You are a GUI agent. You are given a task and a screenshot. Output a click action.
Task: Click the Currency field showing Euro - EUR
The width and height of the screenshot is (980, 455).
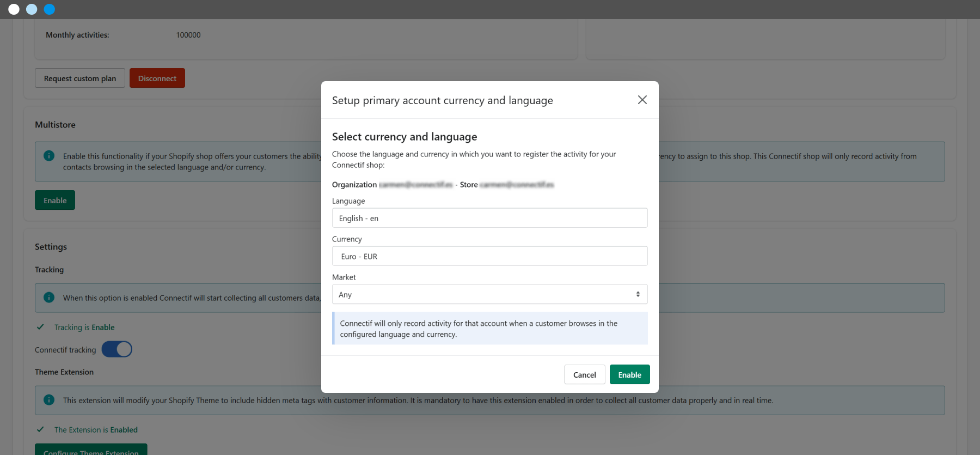489,256
